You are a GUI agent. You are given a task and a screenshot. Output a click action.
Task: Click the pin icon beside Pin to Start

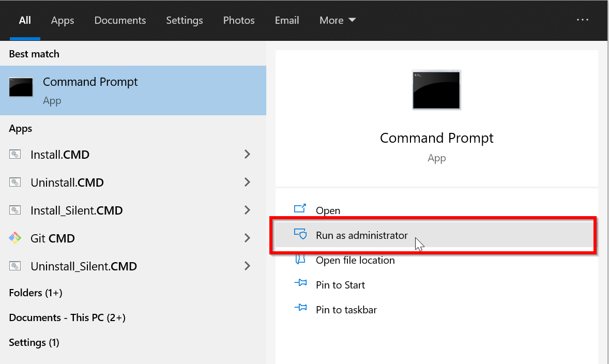[300, 284]
